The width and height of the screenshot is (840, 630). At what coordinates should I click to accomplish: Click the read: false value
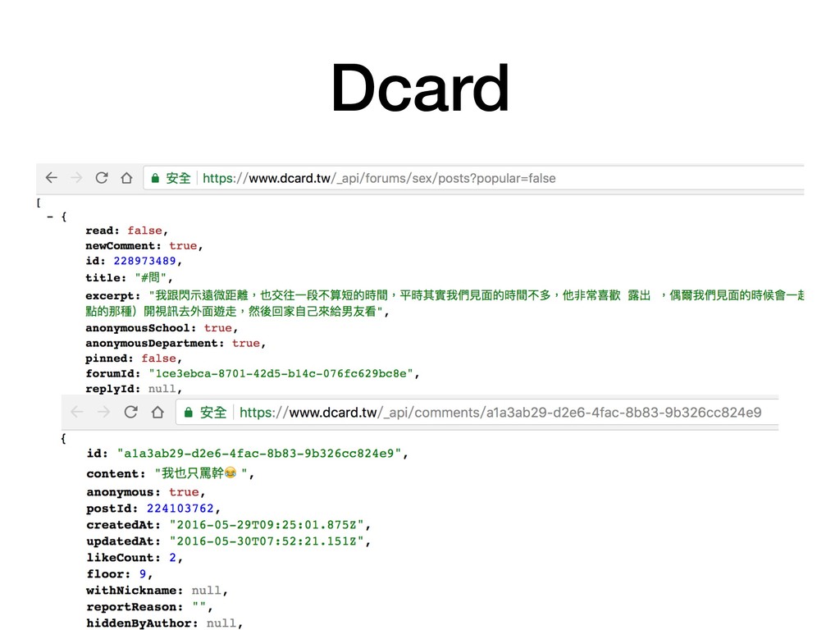click(x=144, y=231)
